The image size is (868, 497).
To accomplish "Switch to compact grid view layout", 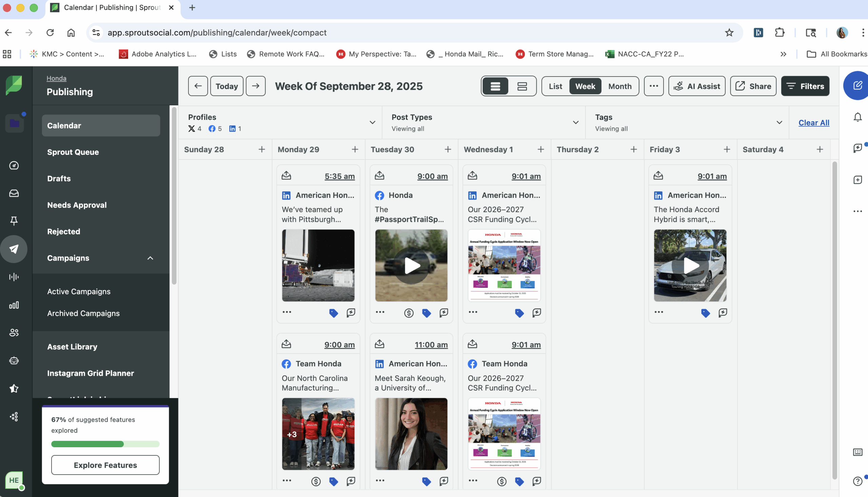I will (x=522, y=86).
